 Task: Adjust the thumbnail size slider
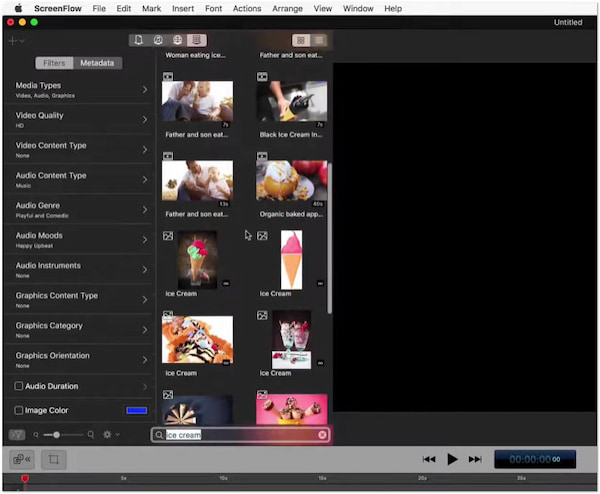pos(56,435)
